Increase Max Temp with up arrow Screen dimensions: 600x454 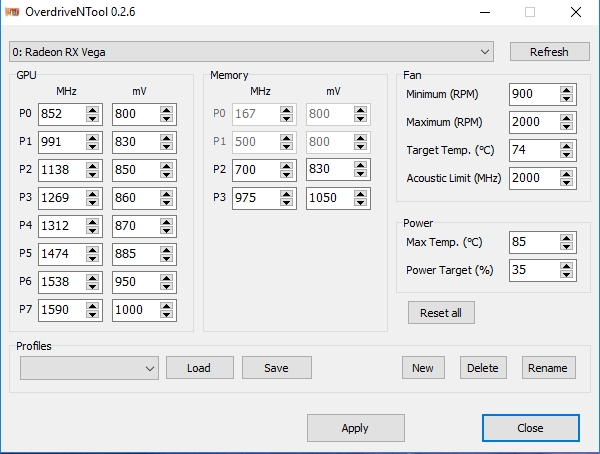pyautogui.click(x=566, y=238)
